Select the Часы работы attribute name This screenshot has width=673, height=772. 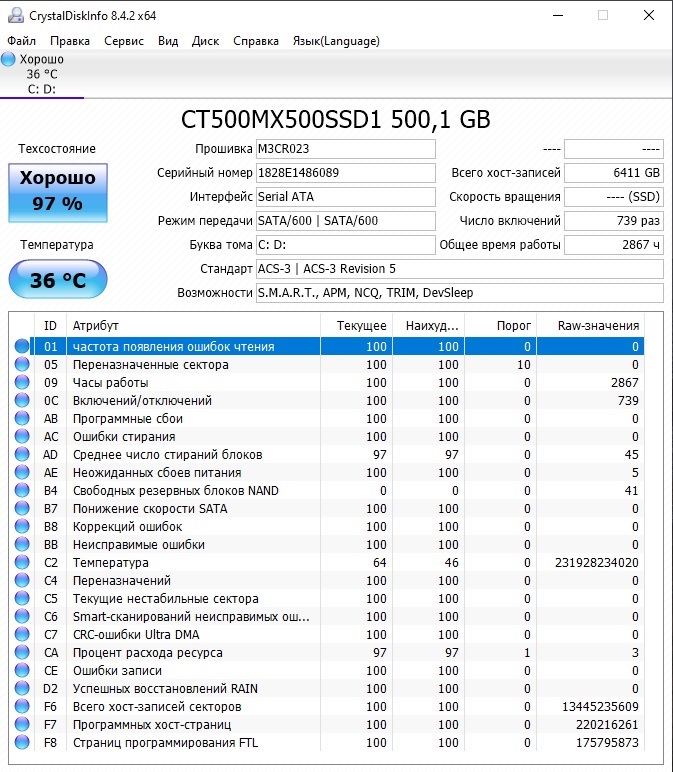[x=110, y=383]
